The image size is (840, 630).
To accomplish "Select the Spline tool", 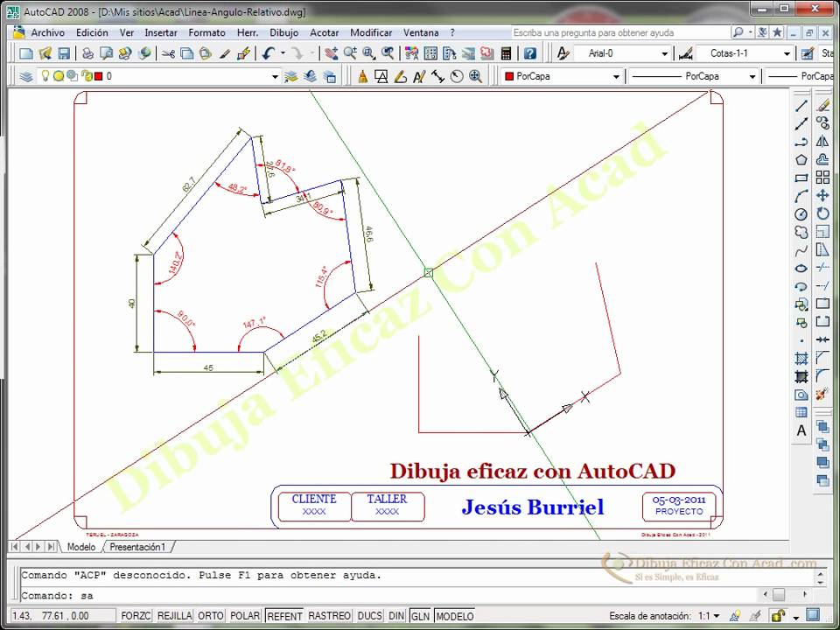I will pyautogui.click(x=801, y=250).
